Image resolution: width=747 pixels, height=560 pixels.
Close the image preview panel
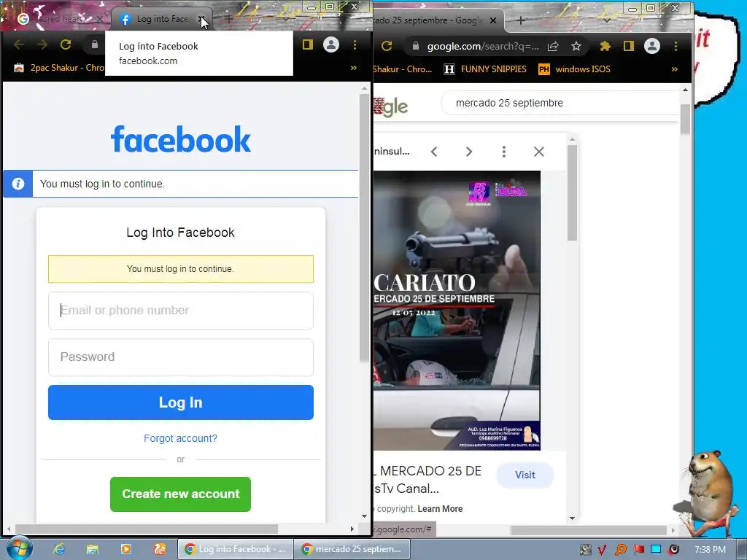(x=539, y=152)
